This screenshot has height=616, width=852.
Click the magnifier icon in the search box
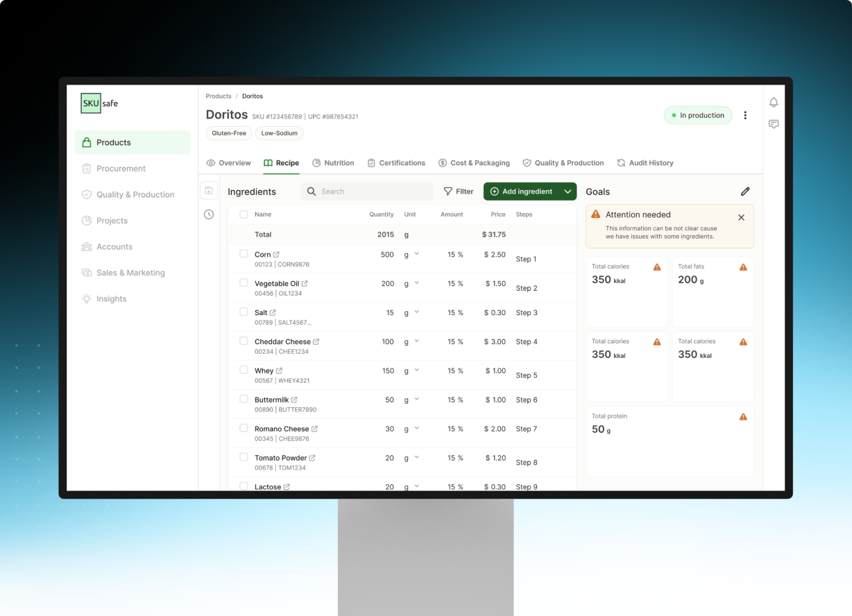312,191
